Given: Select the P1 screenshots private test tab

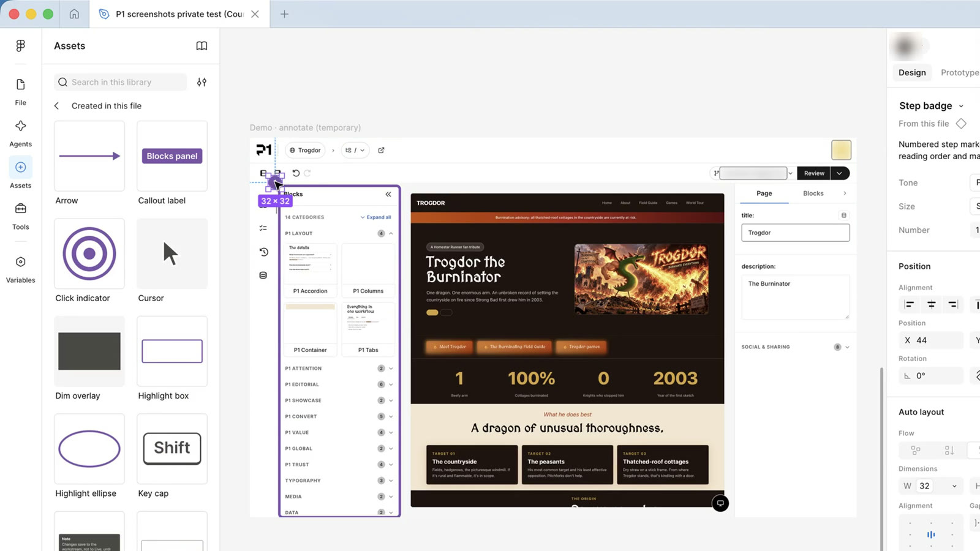Looking at the screenshot, I should (x=179, y=14).
